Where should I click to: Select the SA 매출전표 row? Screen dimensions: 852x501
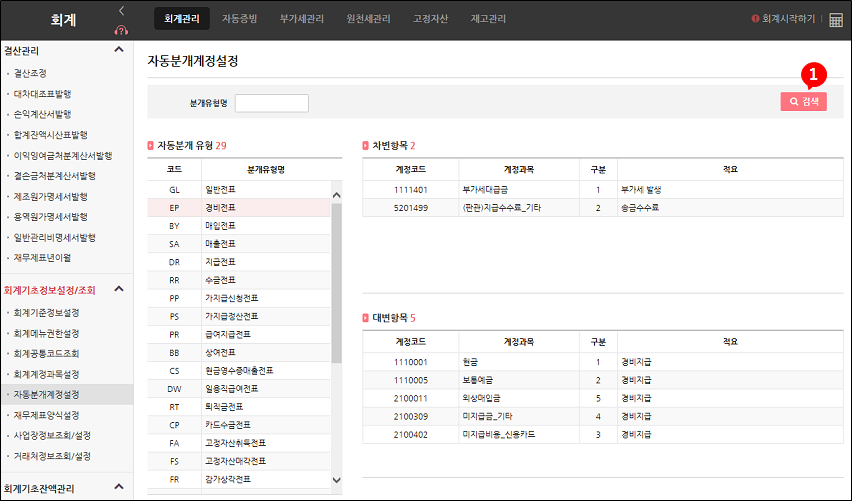pyautogui.click(x=239, y=244)
